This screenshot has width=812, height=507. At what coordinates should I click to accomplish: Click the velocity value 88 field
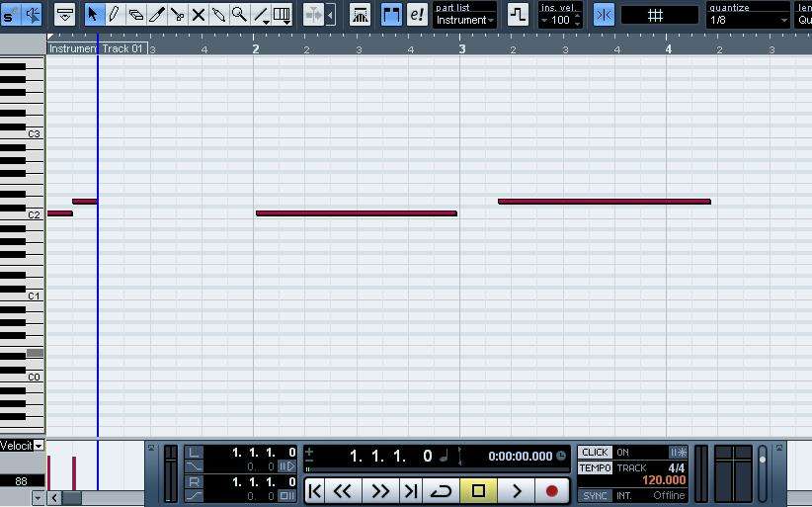pos(22,481)
